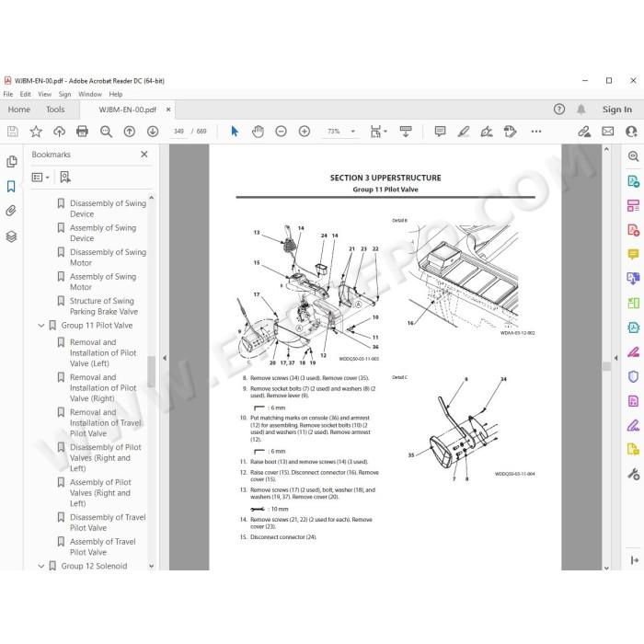
Task: Open the Help menu
Action: pyautogui.click(x=116, y=94)
